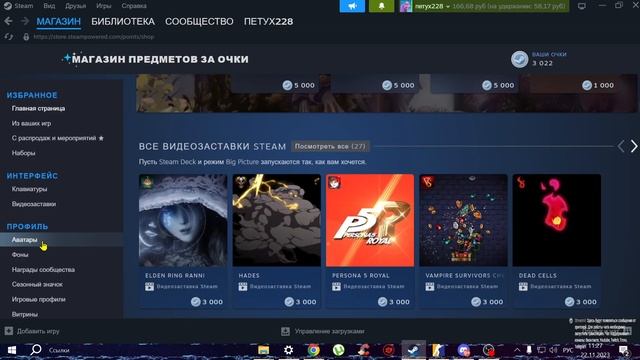Viewport: 640px width, 360px height.
Task: Open uTorrent from the taskbar
Action: (338, 350)
